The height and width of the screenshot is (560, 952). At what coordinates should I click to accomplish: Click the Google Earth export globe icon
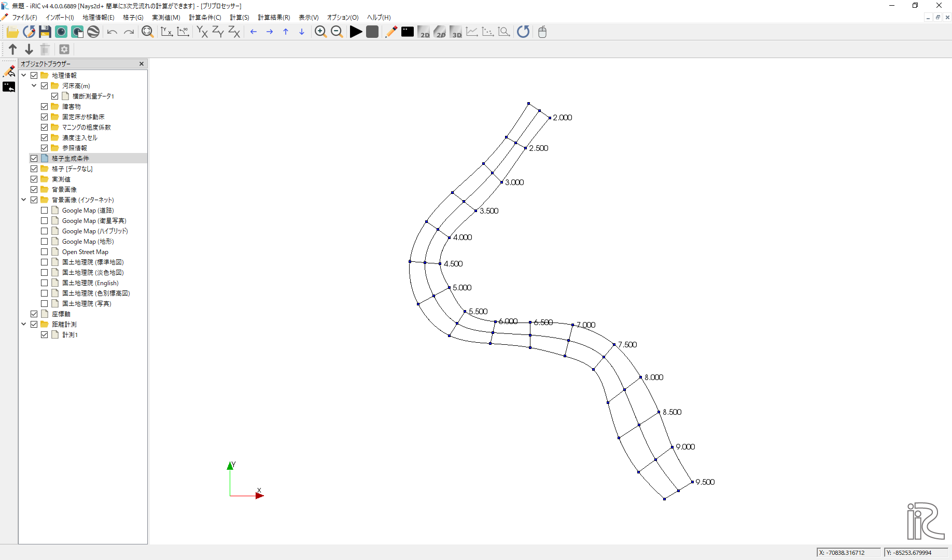pos(93,32)
